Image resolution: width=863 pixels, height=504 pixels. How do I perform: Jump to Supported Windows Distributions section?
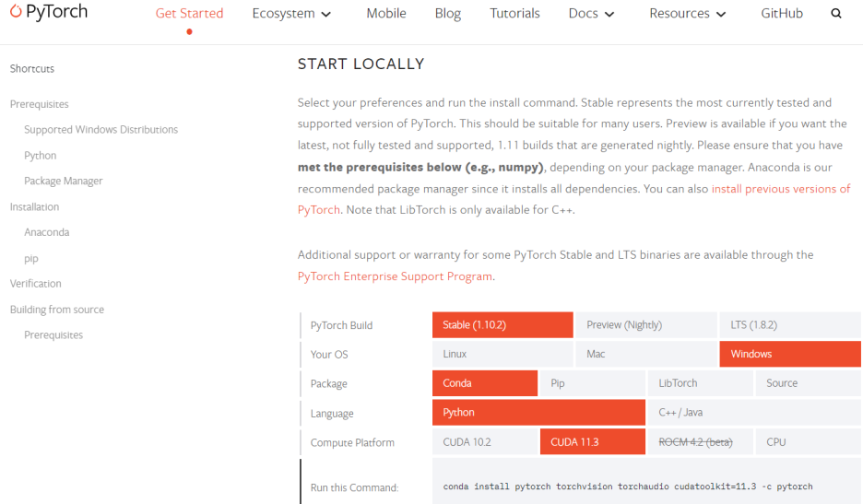pyautogui.click(x=100, y=129)
